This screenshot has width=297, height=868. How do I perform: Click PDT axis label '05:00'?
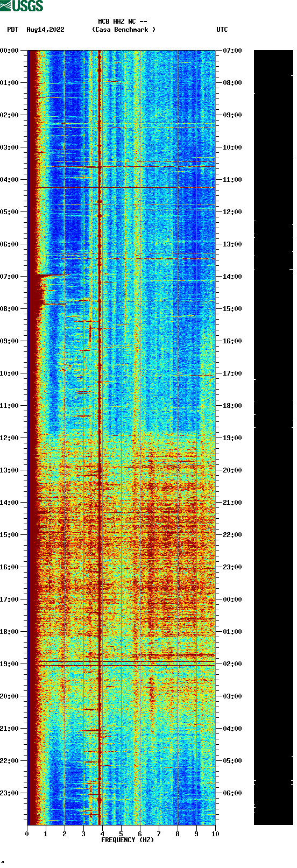(9, 212)
